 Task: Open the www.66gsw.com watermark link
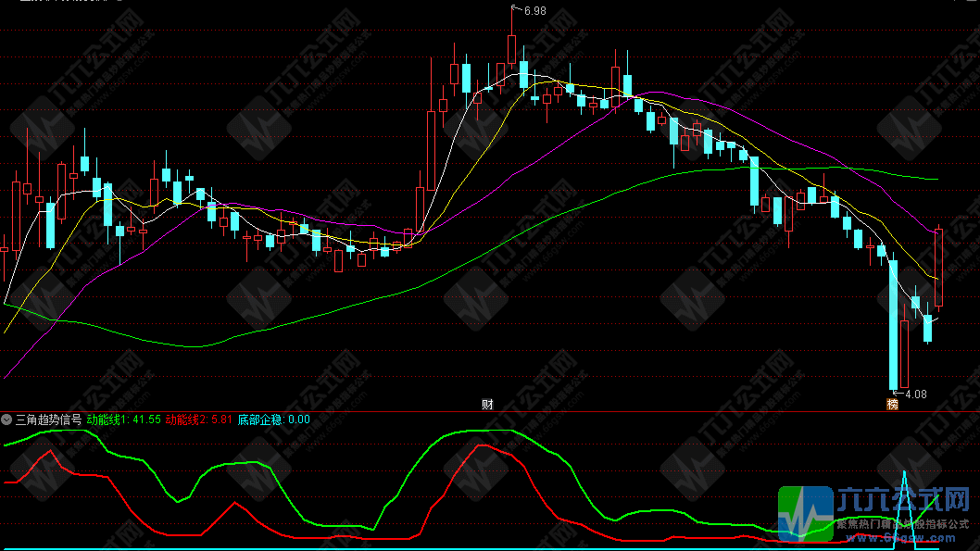904,537
